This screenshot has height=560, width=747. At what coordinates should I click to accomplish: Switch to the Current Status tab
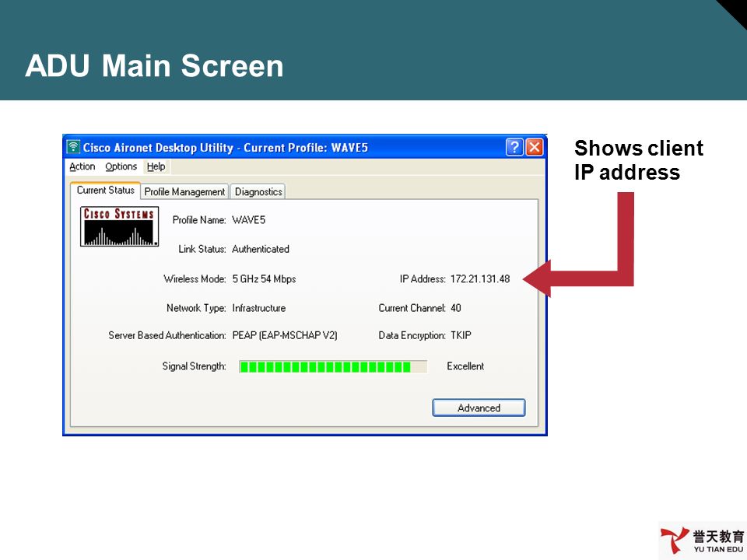click(105, 191)
